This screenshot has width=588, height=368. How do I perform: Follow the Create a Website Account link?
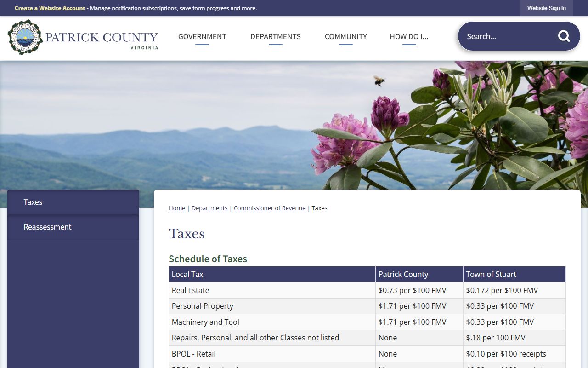(50, 8)
